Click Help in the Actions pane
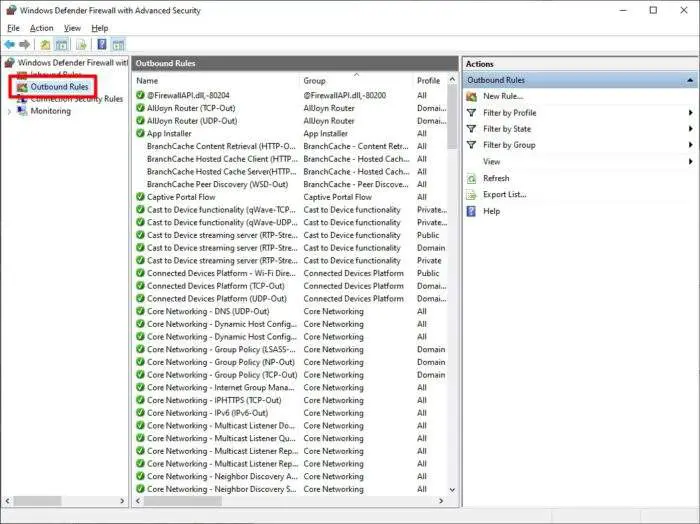Viewport: 700px width, 524px height. [492, 211]
